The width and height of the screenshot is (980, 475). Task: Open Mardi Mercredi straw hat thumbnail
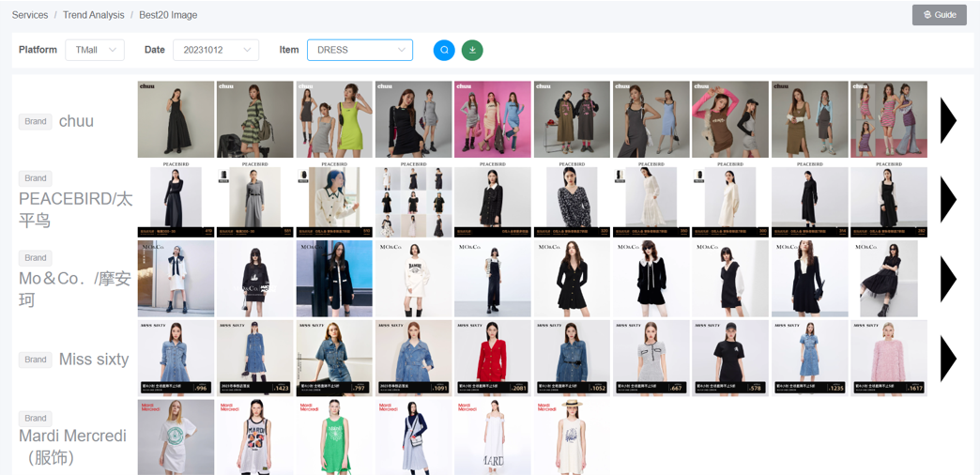tap(572, 437)
